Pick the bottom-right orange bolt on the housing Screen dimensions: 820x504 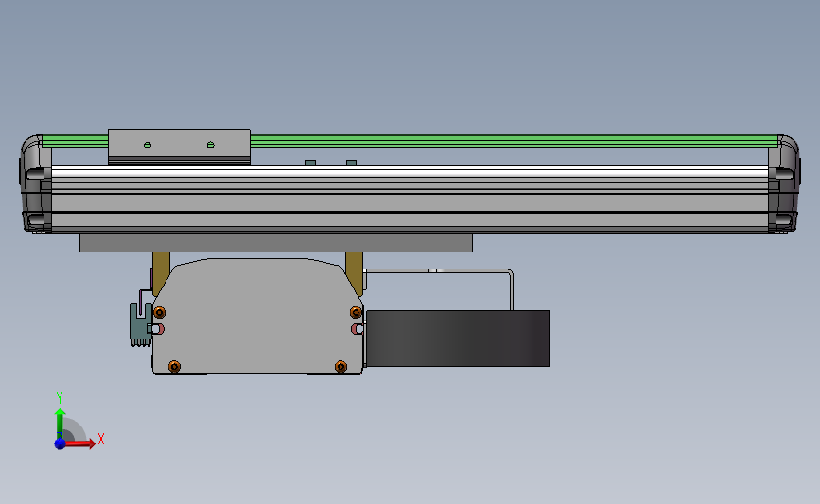point(340,367)
